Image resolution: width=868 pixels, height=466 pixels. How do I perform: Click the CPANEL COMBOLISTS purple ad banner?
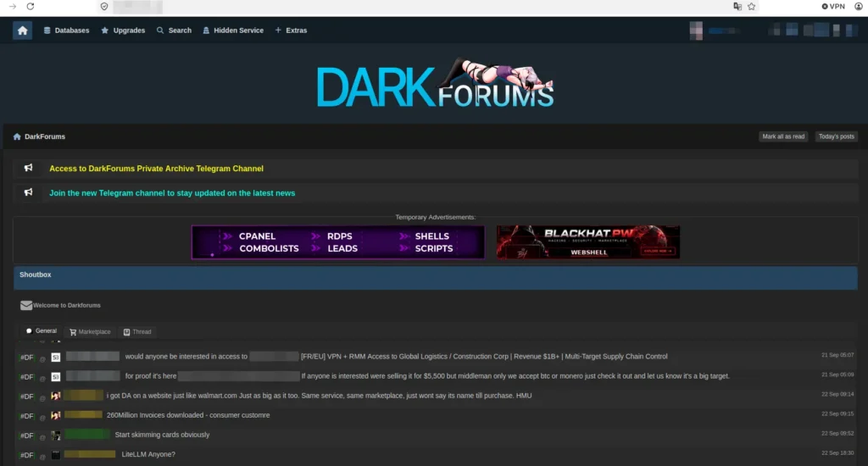[338, 241]
